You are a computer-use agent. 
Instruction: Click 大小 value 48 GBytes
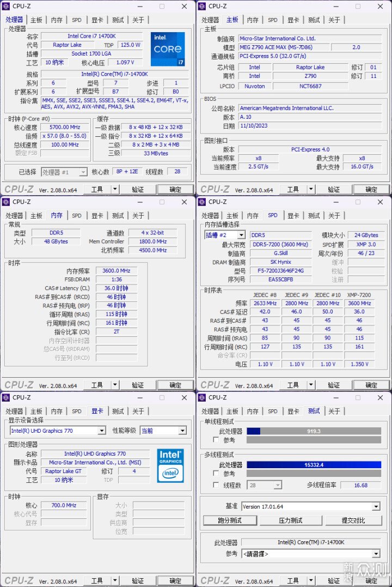click(x=56, y=241)
